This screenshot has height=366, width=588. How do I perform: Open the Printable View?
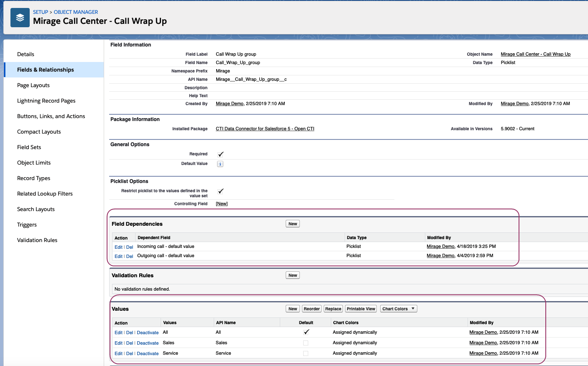(361, 309)
